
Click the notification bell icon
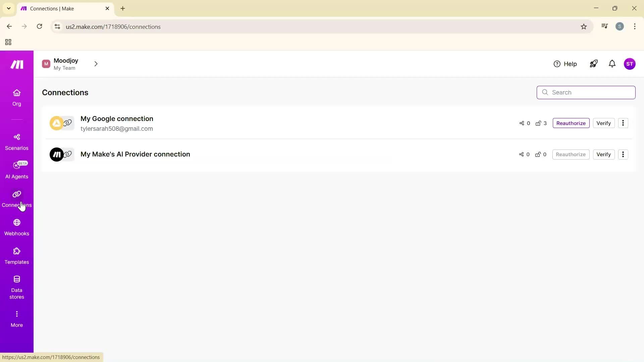point(612,64)
